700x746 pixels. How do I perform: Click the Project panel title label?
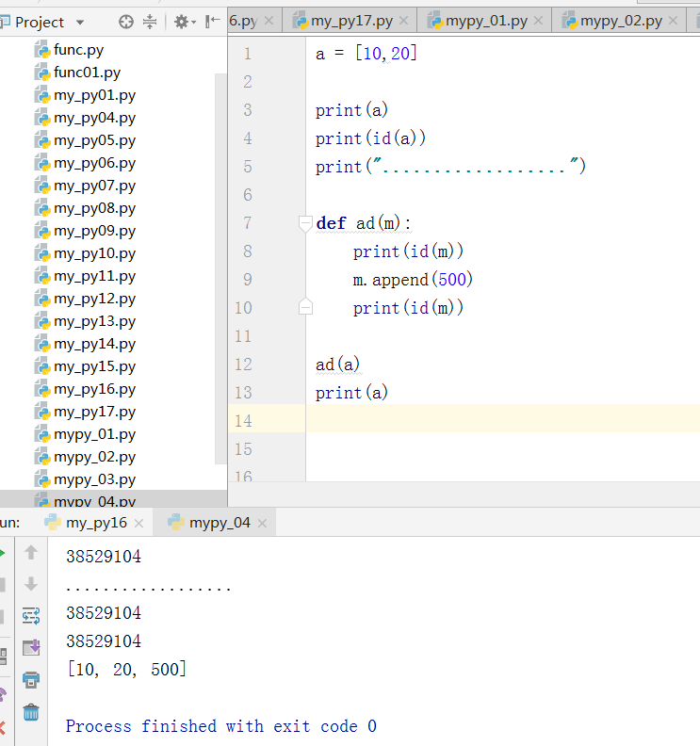click(39, 22)
